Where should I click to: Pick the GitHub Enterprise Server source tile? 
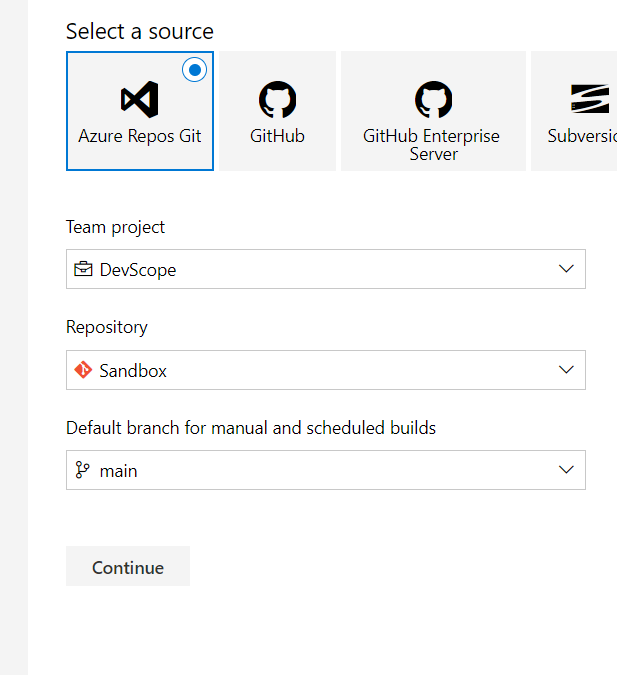point(433,111)
